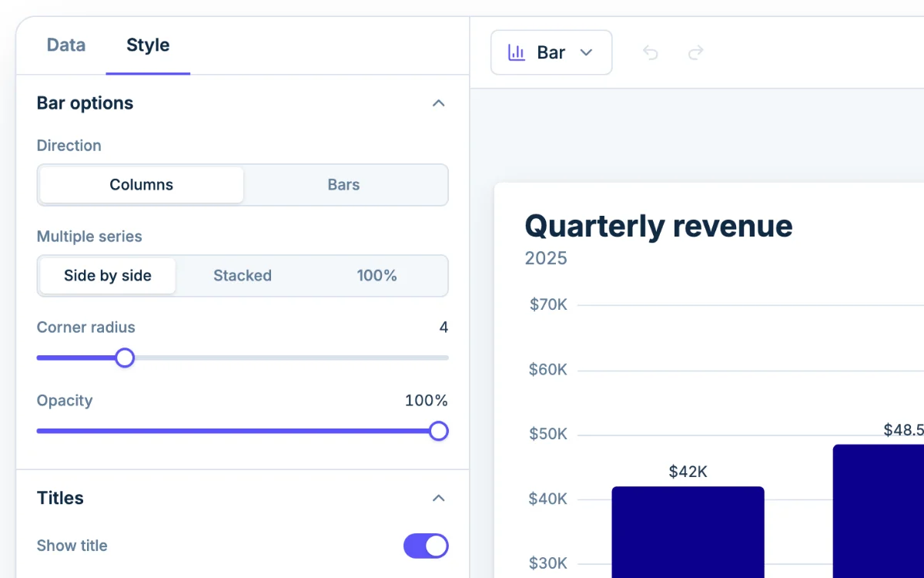The image size is (924, 578).
Task: Click the Corner radius value 4
Action: 444,328
